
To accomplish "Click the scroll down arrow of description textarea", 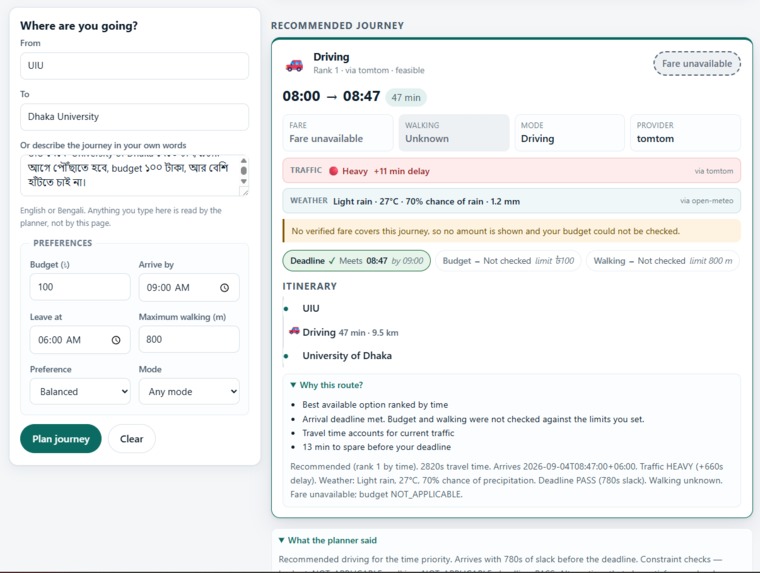I will pos(244,181).
